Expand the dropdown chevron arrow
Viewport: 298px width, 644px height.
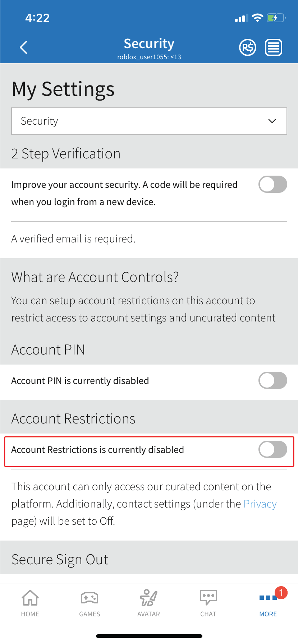coord(272,121)
